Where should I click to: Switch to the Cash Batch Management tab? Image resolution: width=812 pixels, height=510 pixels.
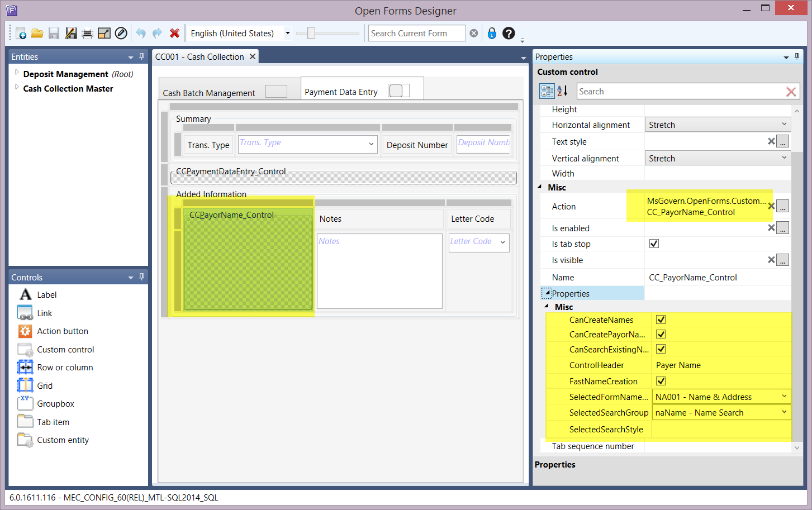209,93
